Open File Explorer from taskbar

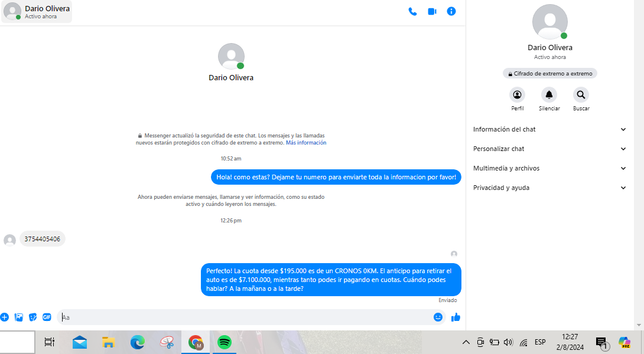tap(109, 342)
